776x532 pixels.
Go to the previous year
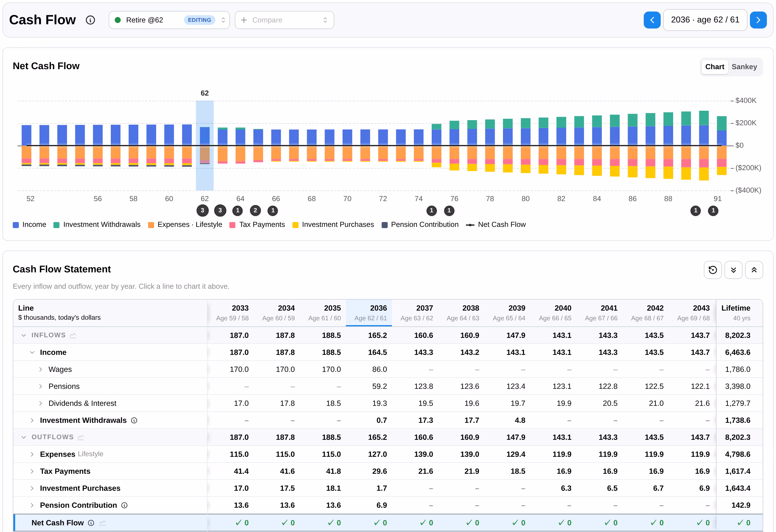(652, 20)
